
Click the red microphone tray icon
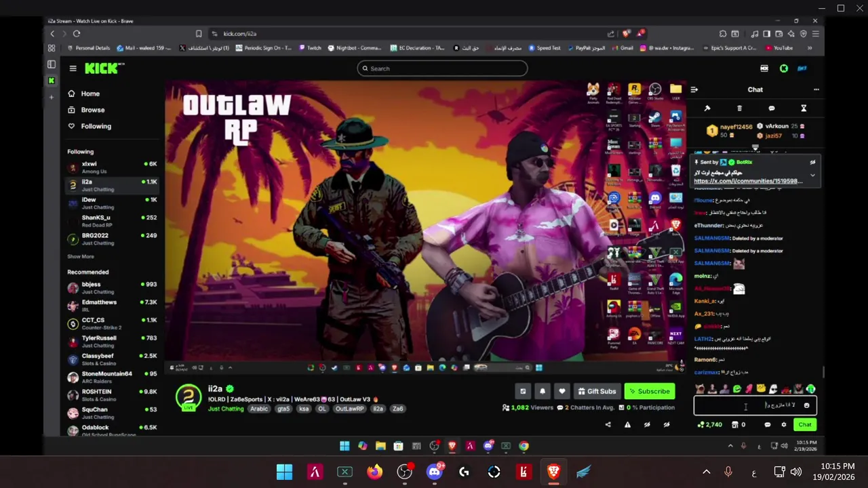[x=728, y=472]
